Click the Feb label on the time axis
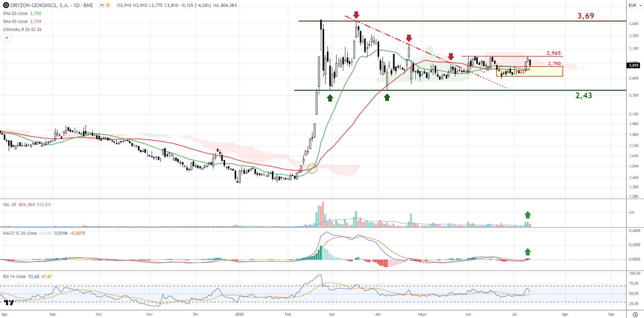Viewport: 644px width, 318px height. point(288,314)
